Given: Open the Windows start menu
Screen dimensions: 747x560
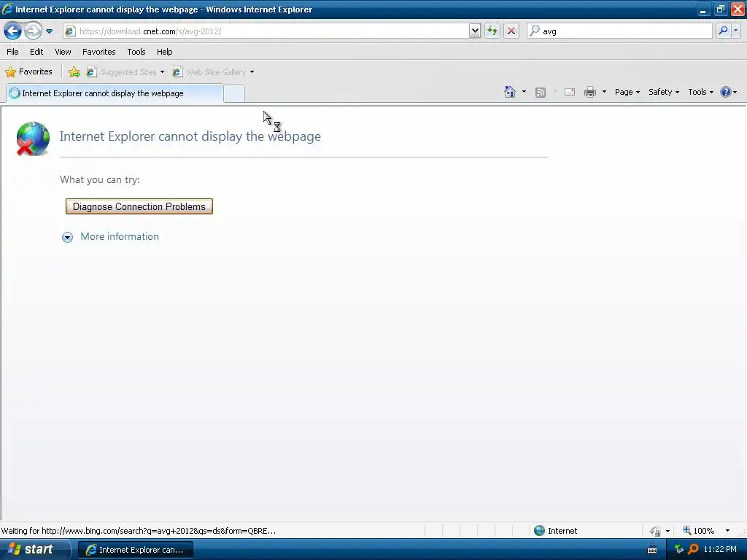Looking at the screenshot, I should [x=34, y=549].
